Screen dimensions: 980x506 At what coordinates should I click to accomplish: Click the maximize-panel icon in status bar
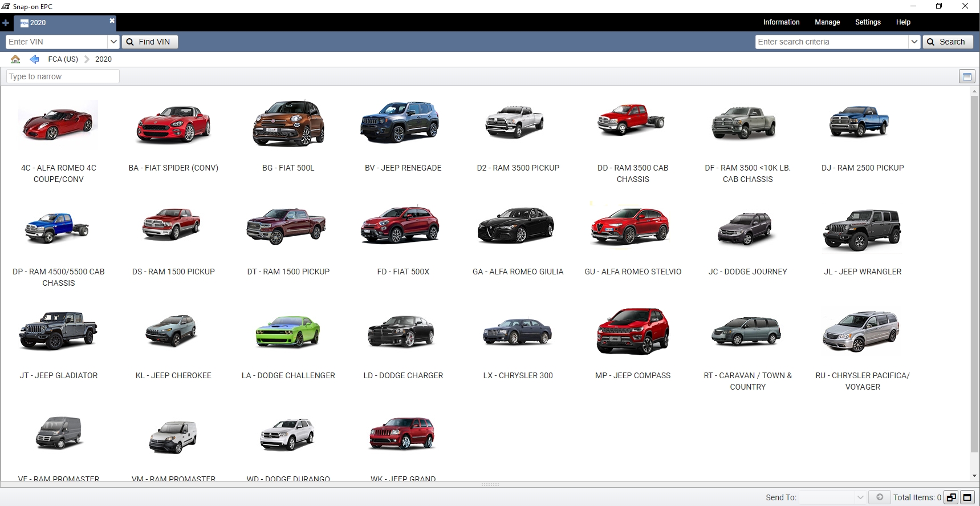click(967, 497)
